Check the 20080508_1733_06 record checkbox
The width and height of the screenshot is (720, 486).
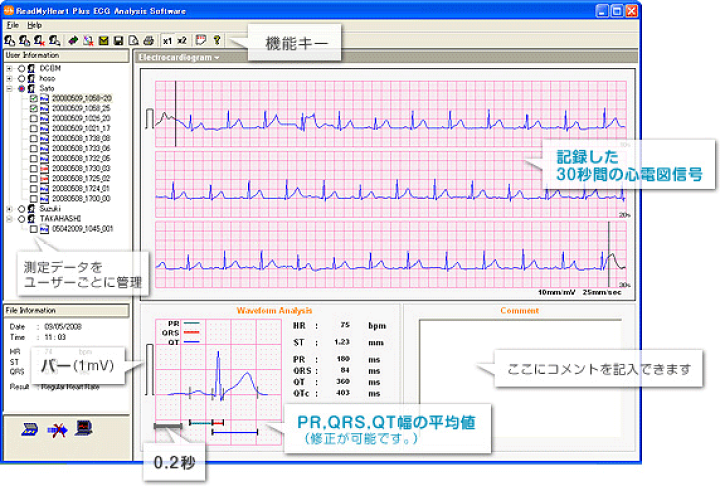[34, 149]
